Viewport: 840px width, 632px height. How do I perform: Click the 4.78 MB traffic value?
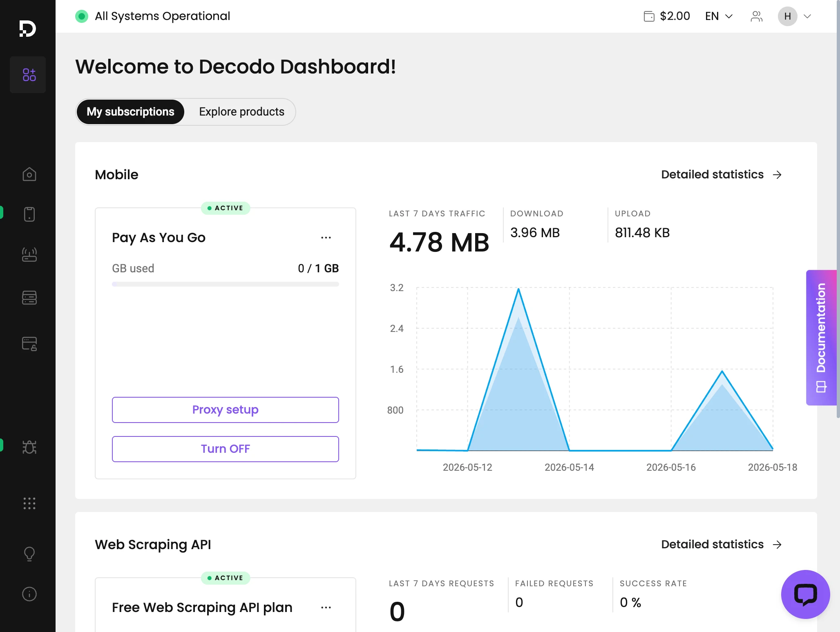click(439, 243)
